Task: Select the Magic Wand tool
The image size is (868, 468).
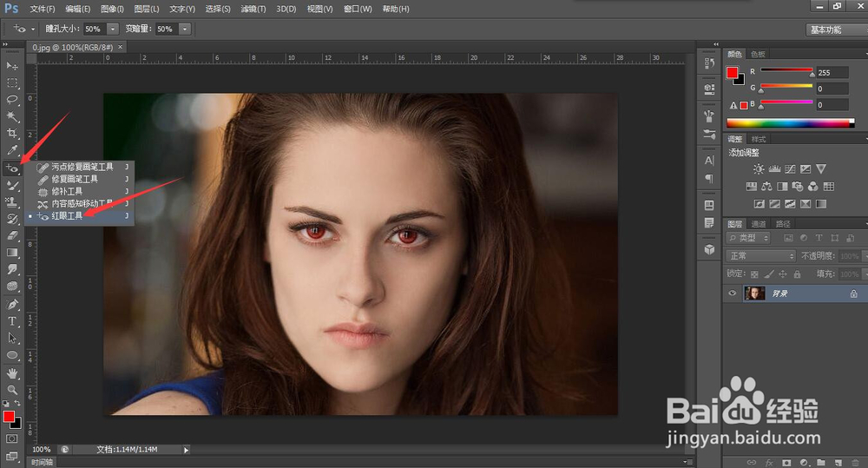Action: [x=11, y=117]
